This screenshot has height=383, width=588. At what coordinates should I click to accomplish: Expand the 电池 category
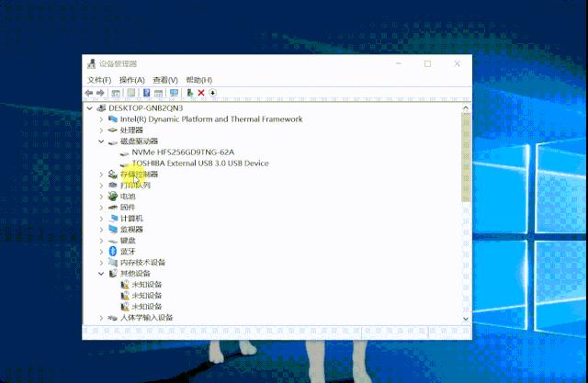click(x=101, y=196)
